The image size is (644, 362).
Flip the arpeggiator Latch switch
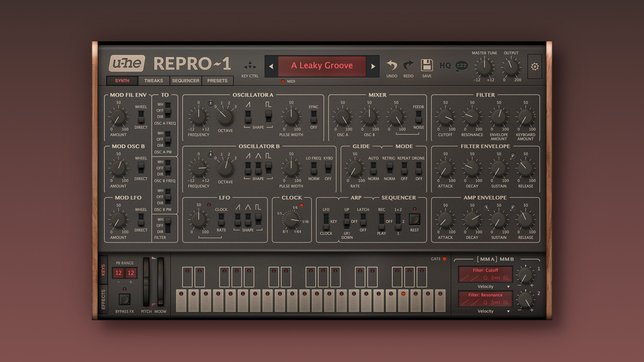point(363,219)
